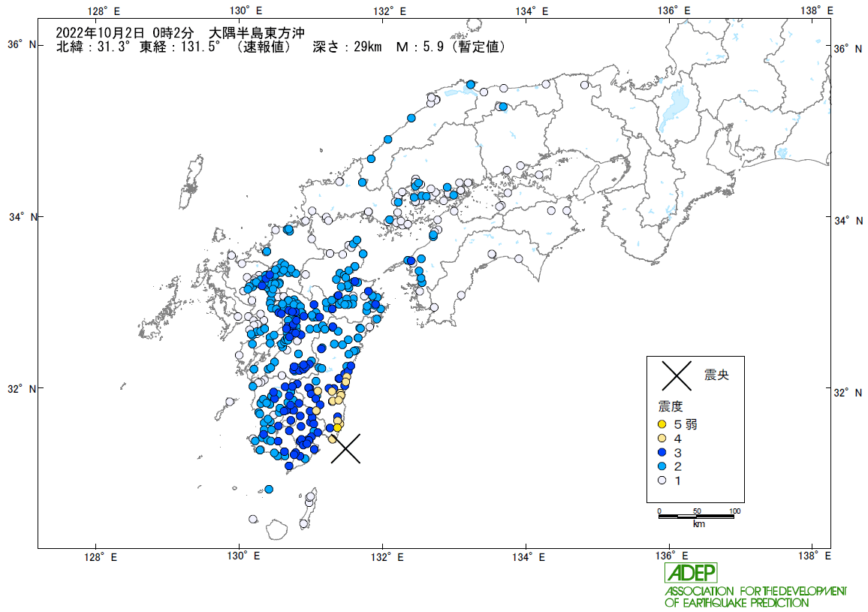Select the intensity 5弱 yellow legend dot
The width and height of the screenshot is (868, 612).
[x=662, y=424]
